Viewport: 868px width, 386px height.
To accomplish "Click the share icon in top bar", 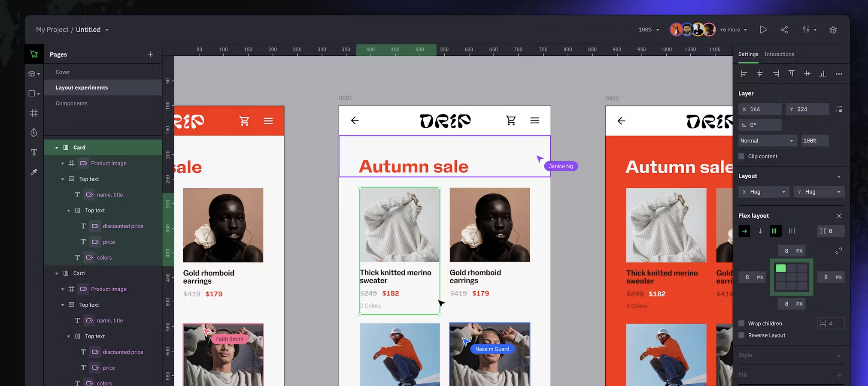I will pyautogui.click(x=784, y=30).
